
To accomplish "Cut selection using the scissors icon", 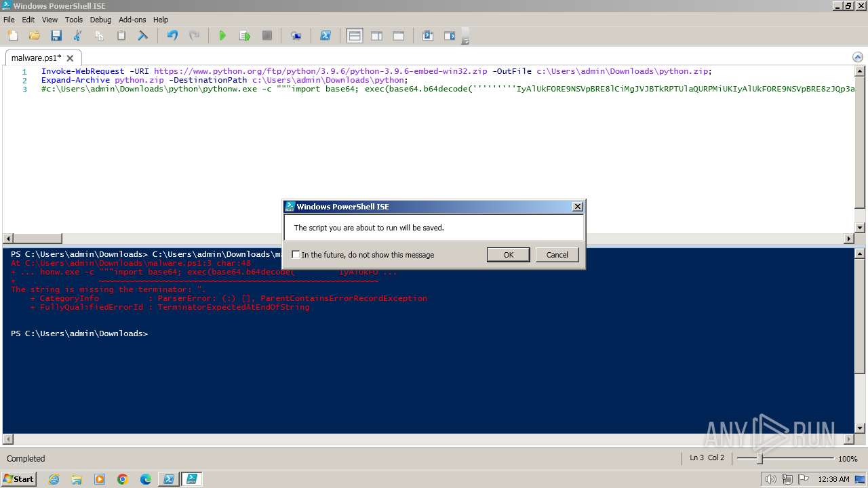I will point(77,36).
